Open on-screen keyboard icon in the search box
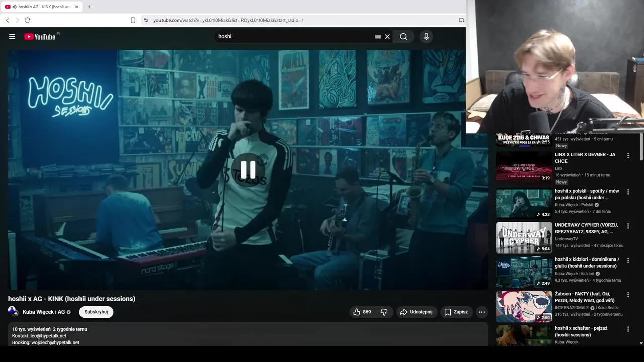Viewport: 644px width, 362px height. pos(378,37)
